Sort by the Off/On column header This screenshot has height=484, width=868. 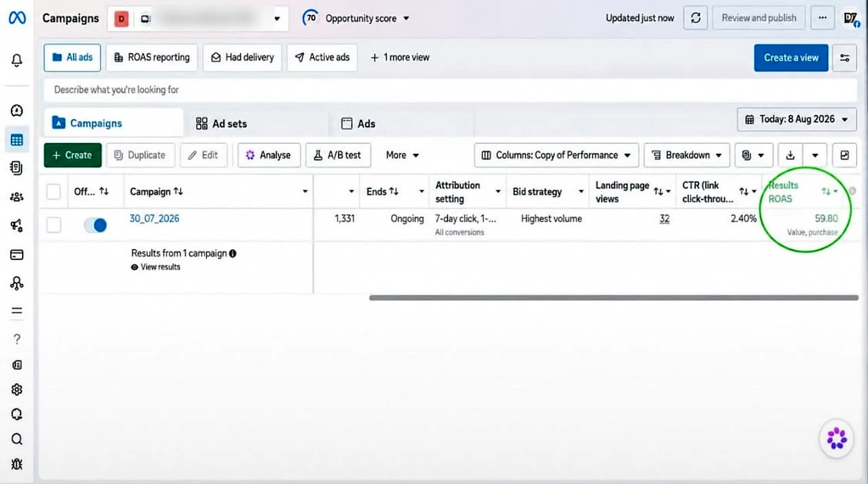pyautogui.click(x=91, y=191)
